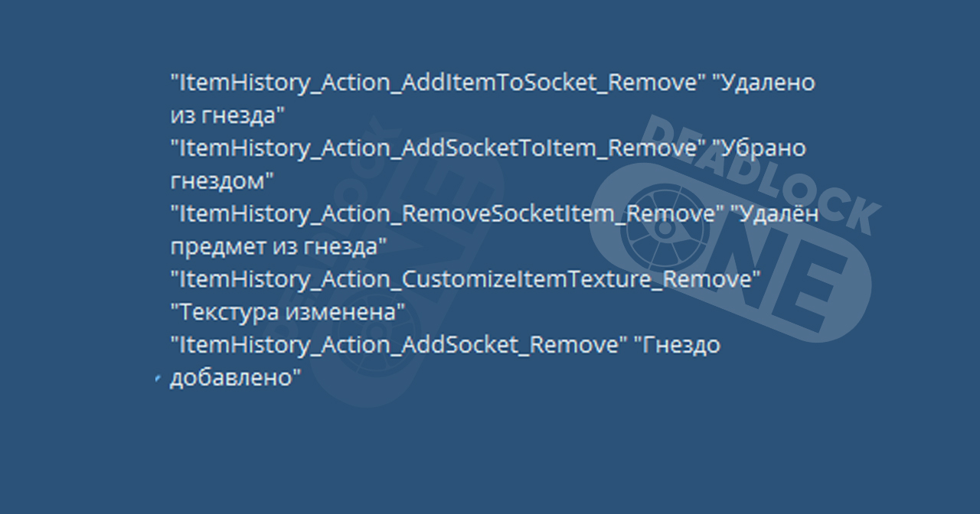
Task: Click the phrase предмет из гнезда
Action: point(279,248)
